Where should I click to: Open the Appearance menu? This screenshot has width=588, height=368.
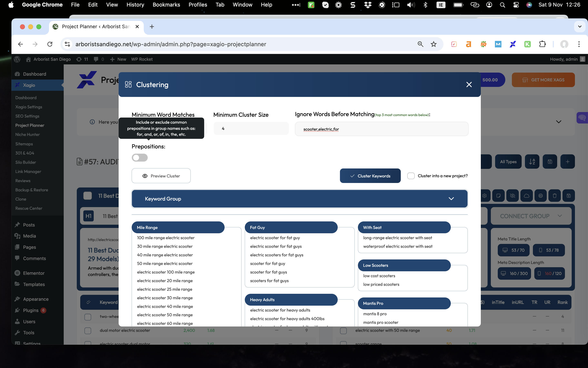36,299
